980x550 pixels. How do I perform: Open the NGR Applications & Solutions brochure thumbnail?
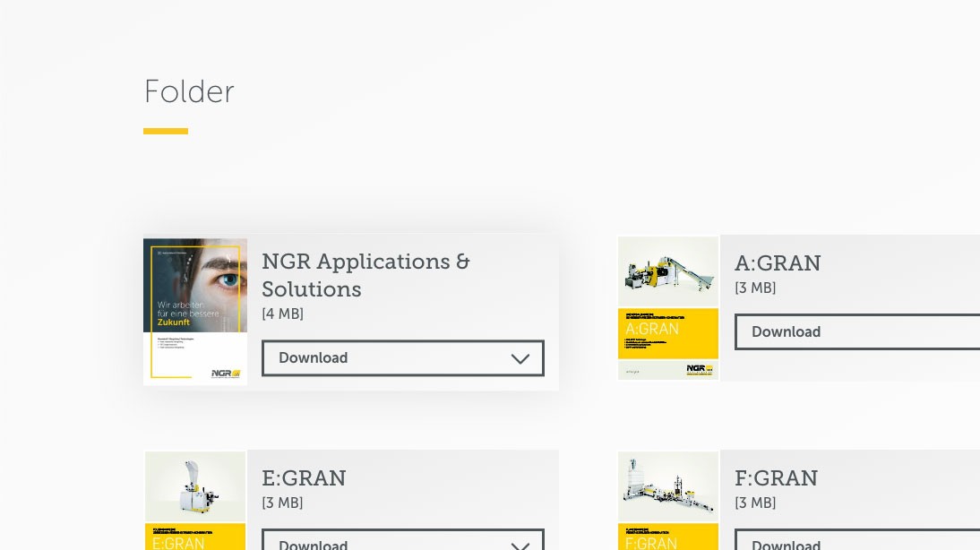(x=195, y=311)
